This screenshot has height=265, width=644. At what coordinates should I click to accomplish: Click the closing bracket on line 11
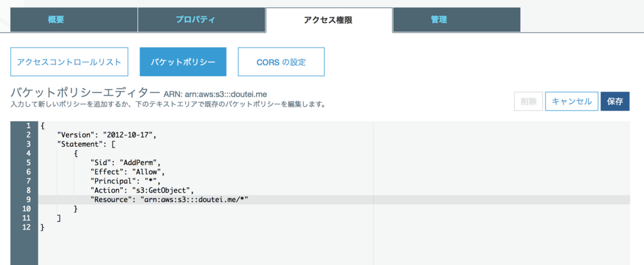coord(59,219)
